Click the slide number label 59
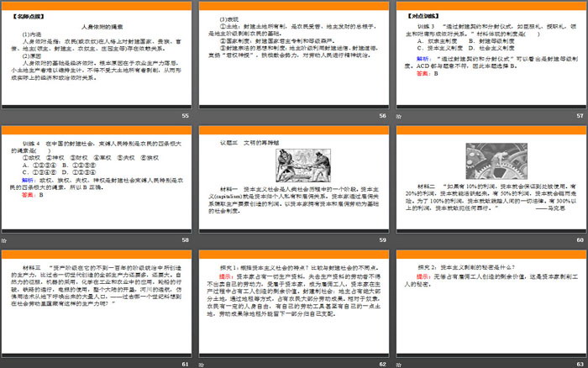 coord(382,239)
